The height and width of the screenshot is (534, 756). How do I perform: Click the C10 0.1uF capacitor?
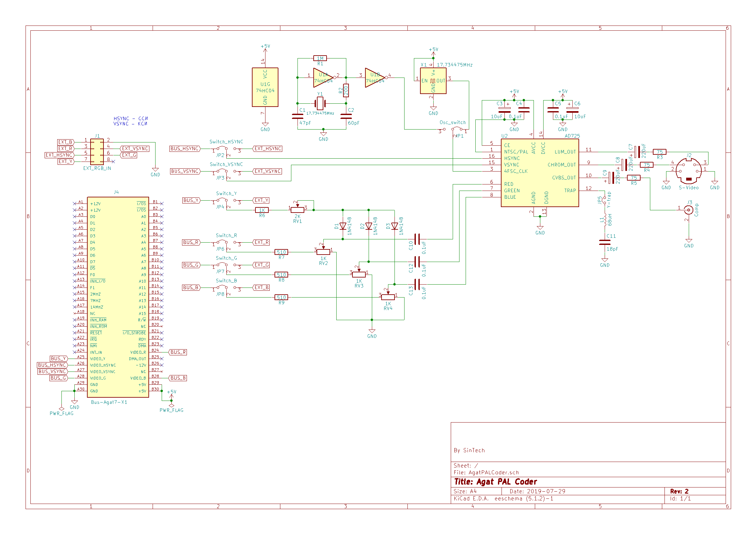[417, 239]
